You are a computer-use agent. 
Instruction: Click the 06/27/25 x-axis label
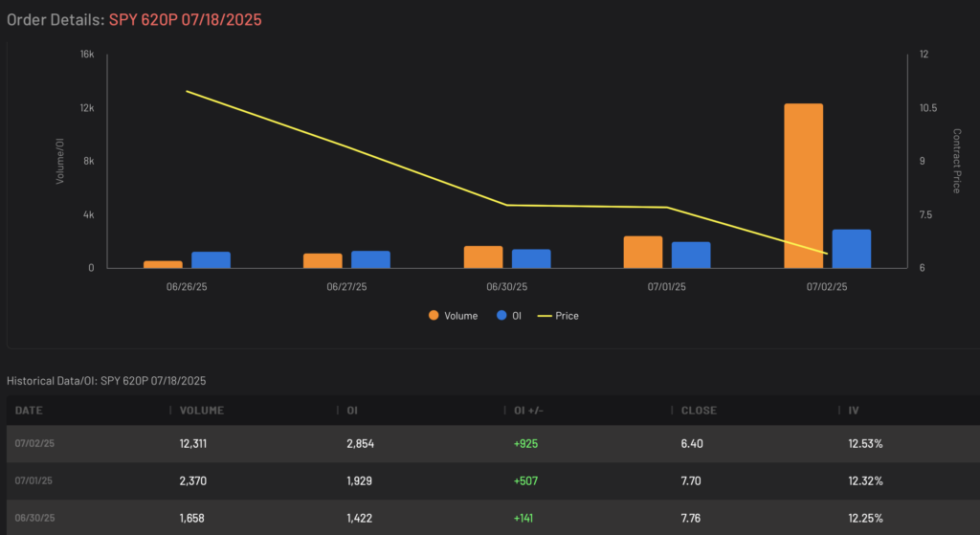346,287
